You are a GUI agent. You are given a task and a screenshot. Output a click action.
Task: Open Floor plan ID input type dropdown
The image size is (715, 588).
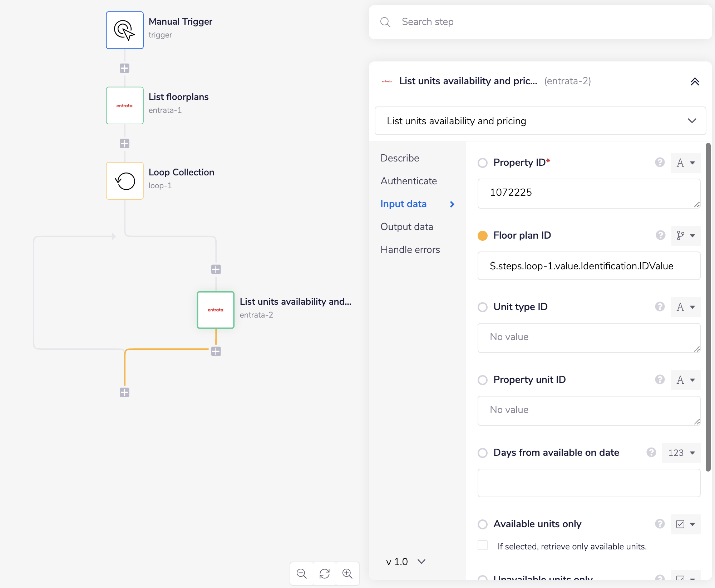686,236
